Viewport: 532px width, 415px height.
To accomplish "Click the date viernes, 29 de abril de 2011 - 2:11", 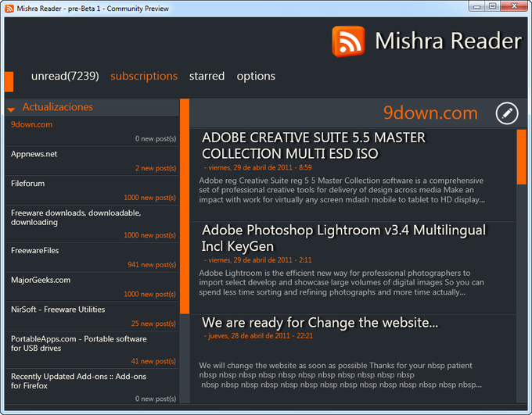I will tap(258, 260).
